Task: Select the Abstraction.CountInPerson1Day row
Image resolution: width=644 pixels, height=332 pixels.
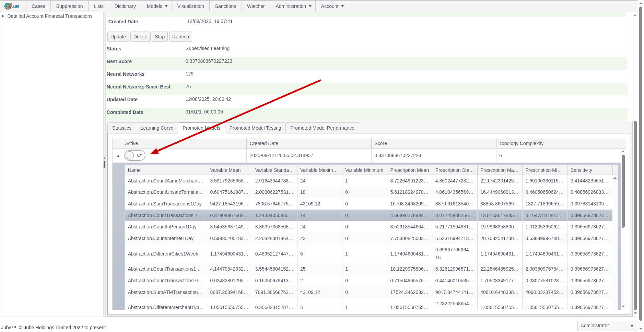Action: click(368, 227)
